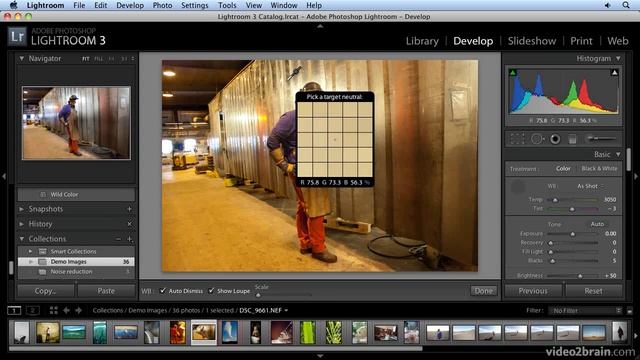The height and width of the screenshot is (360, 640).
Task: Expand the Snapshots panel
Action: point(22,209)
